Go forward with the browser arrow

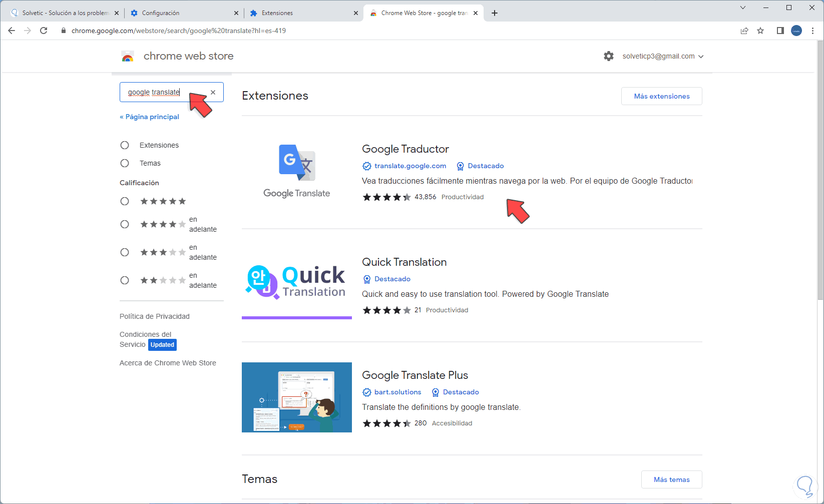28,31
